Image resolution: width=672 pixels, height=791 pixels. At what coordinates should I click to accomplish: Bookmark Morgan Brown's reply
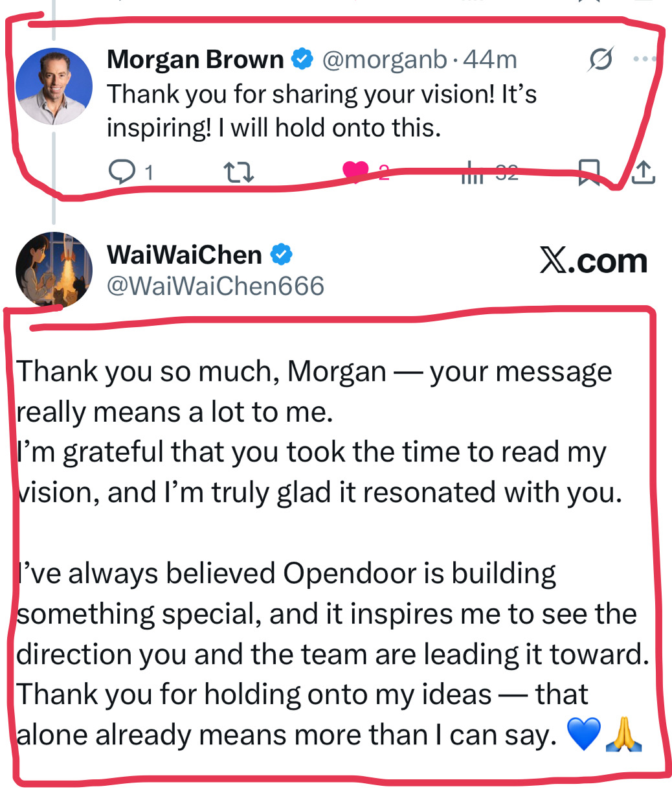588,172
